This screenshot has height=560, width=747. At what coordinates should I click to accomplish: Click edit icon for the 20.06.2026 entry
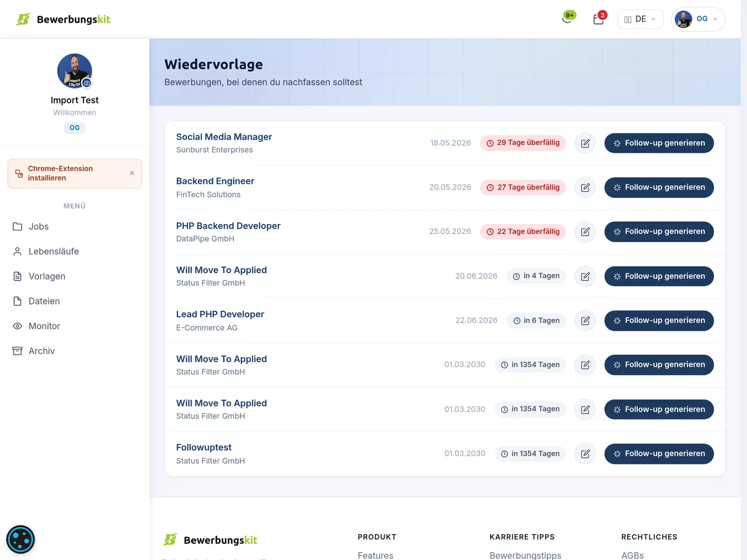[x=585, y=276]
